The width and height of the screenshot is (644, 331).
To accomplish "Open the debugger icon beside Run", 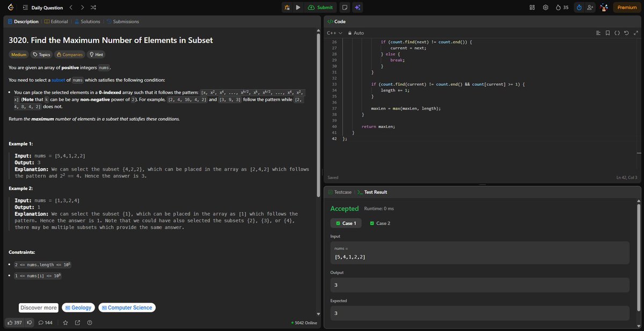I will coord(287,8).
